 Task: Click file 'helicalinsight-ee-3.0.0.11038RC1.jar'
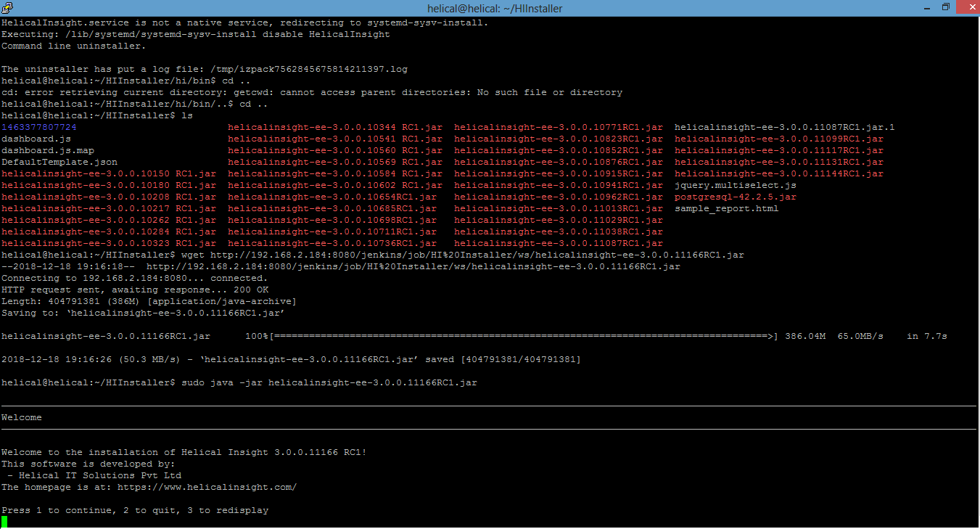559,231
